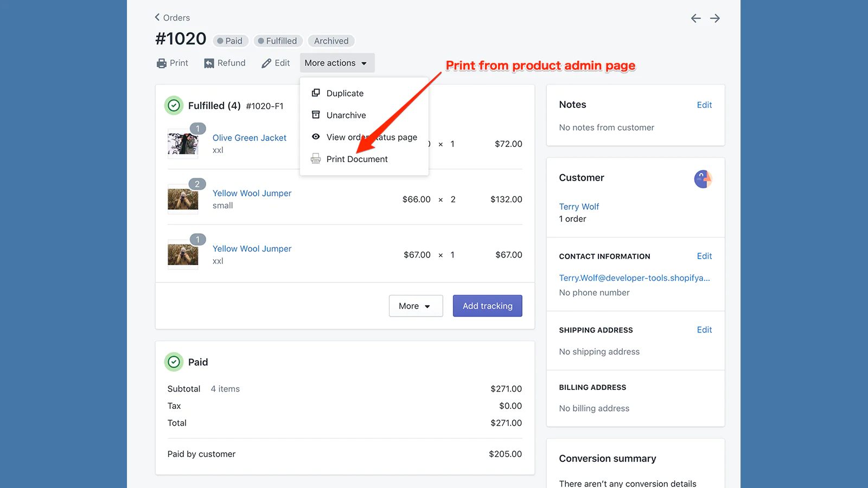Viewport: 868px width, 488px height.
Task: Click the $205.00 paid by customer amount
Action: click(x=505, y=454)
